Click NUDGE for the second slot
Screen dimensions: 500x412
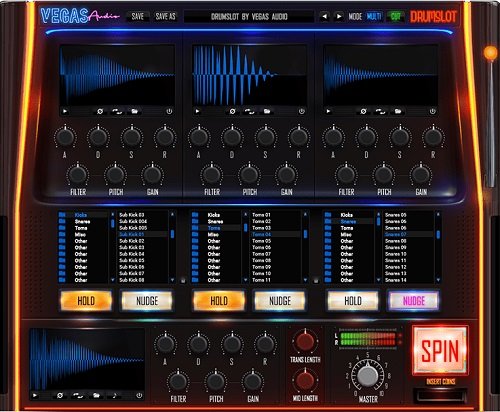coord(280,301)
